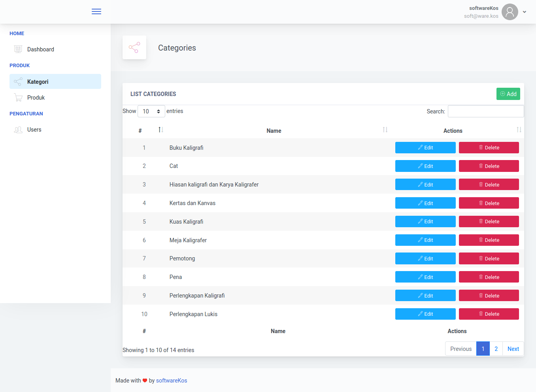Select pagination page 1
Image resolution: width=536 pixels, height=392 pixels.
pyautogui.click(x=483, y=349)
